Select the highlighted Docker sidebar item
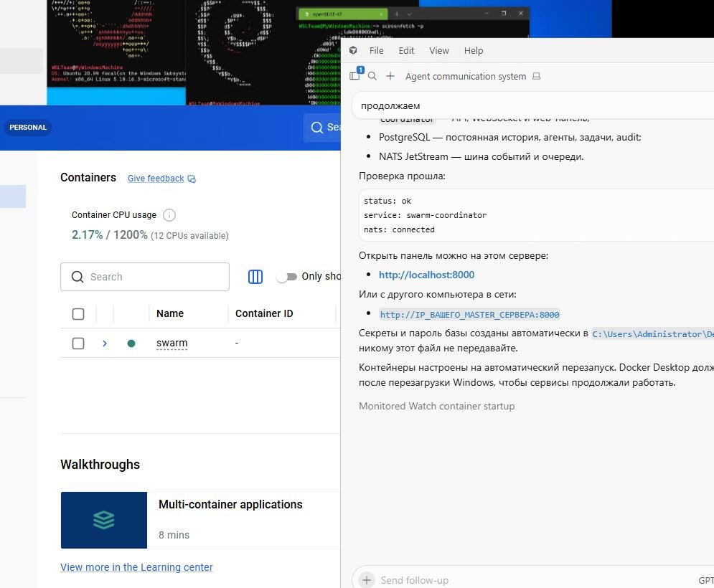This screenshot has width=714, height=588. pyautogui.click(x=13, y=196)
